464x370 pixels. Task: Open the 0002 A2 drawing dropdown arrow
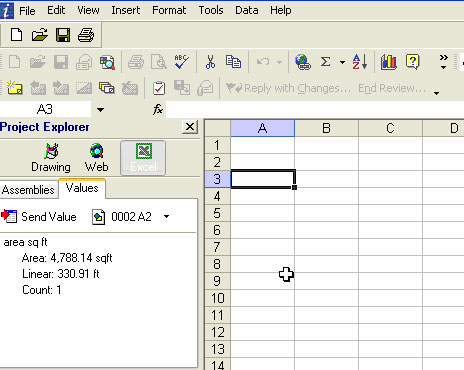pos(166,217)
